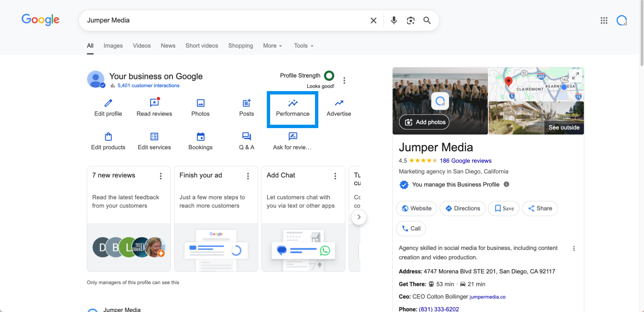Click the Advertise trending icon
The height and width of the screenshot is (312, 644).
339,103
